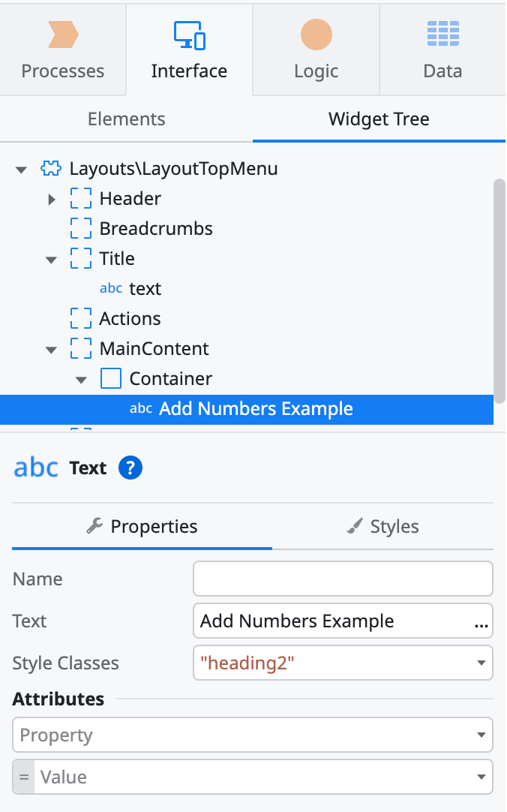This screenshot has height=812, width=507.
Task: Click the paintbrush icon on Styles tab
Action: pyautogui.click(x=355, y=526)
